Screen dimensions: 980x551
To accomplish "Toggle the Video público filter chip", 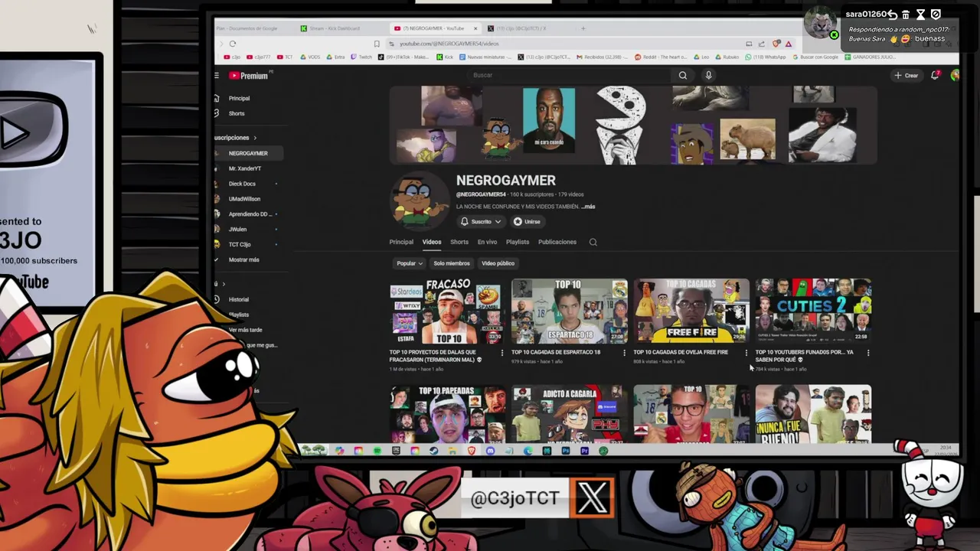I will click(498, 263).
